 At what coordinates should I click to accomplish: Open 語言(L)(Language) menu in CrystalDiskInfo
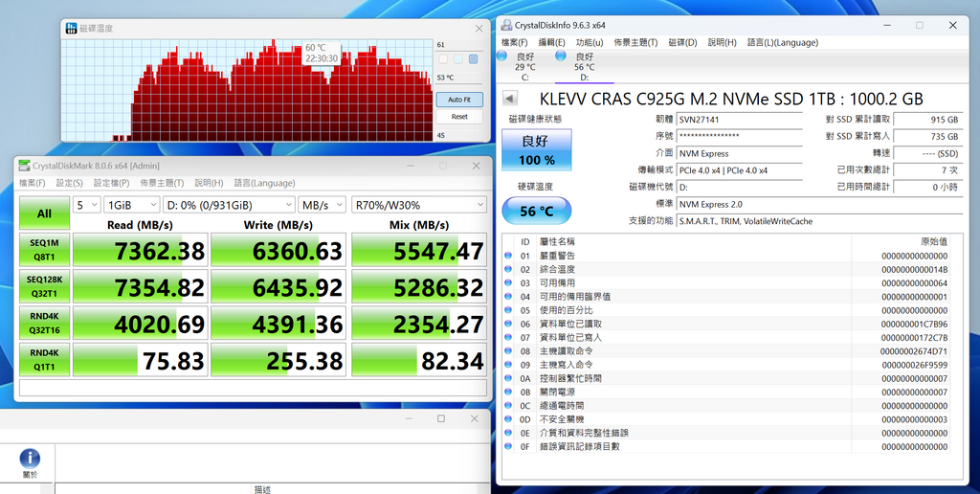point(783,42)
